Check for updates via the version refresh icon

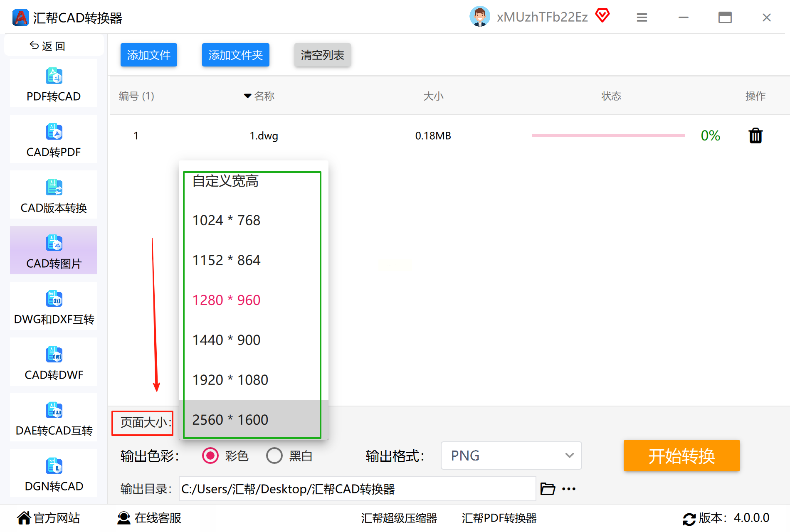(x=689, y=519)
